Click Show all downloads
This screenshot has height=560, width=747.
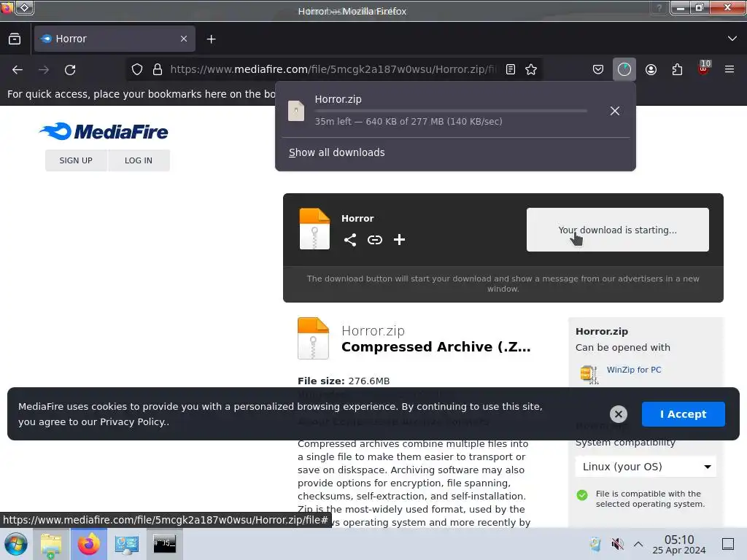click(337, 152)
